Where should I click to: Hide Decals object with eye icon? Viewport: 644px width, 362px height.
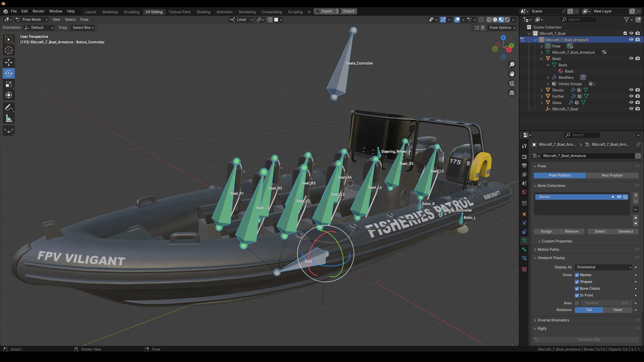click(631, 90)
